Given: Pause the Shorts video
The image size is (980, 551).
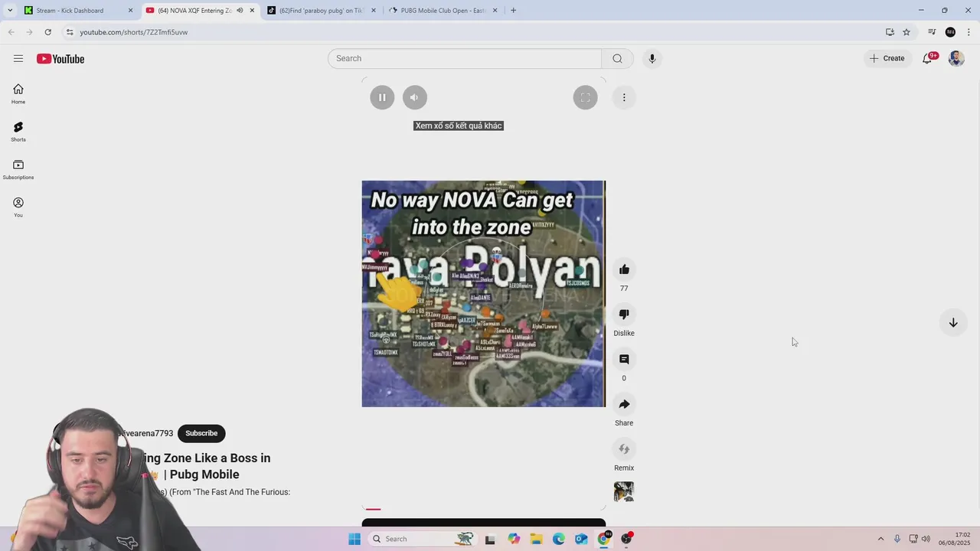Looking at the screenshot, I should pyautogui.click(x=382, y=97).
